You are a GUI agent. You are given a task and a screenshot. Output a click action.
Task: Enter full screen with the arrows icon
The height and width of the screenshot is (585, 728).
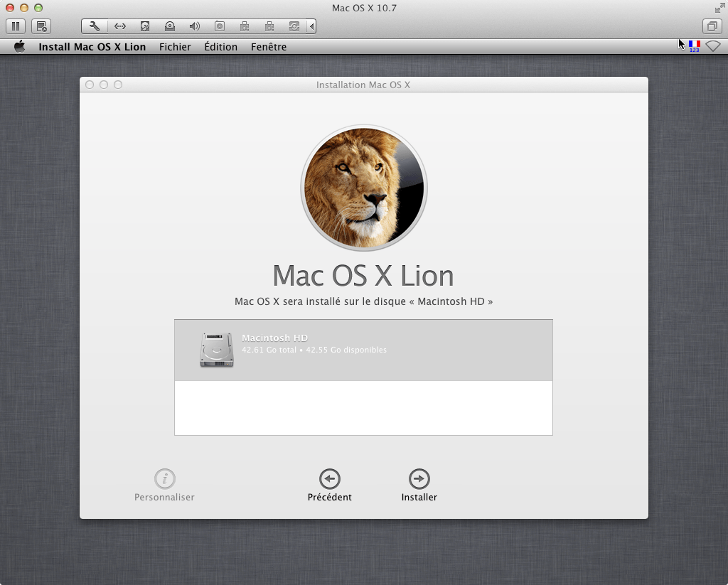tap(719, 8)
